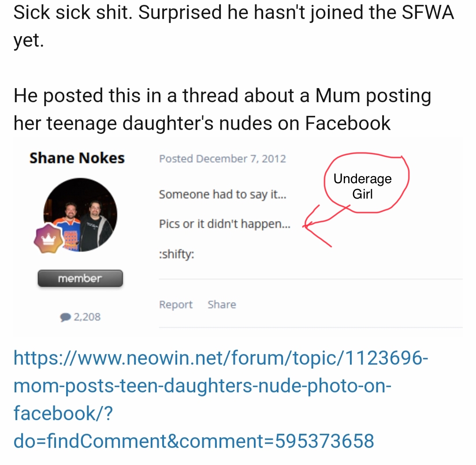Viewport: 476px width, 465px height.
Task: Click the Someone had to say it line
Action: [223, 195]
